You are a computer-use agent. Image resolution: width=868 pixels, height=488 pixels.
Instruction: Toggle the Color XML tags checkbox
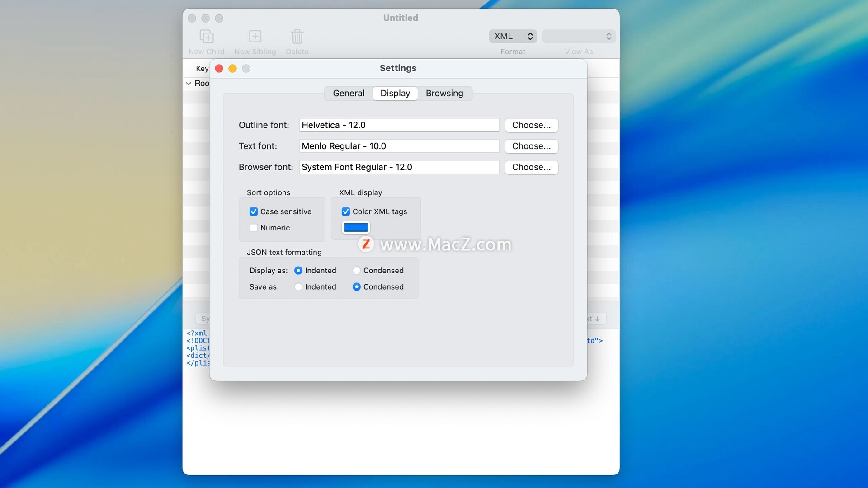click(346, 211)
